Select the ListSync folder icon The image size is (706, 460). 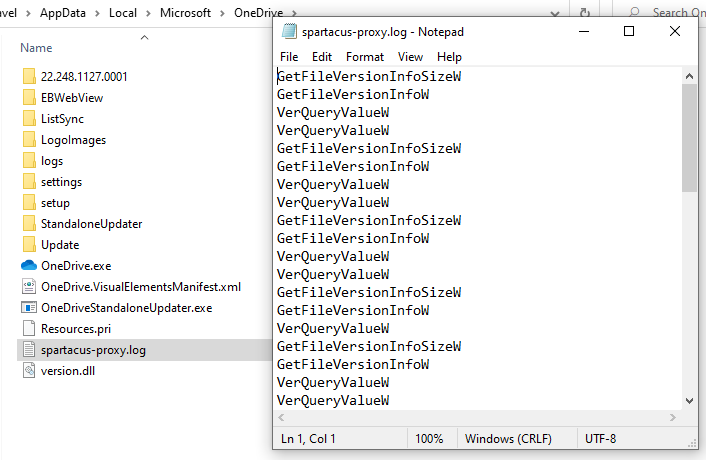29,119
